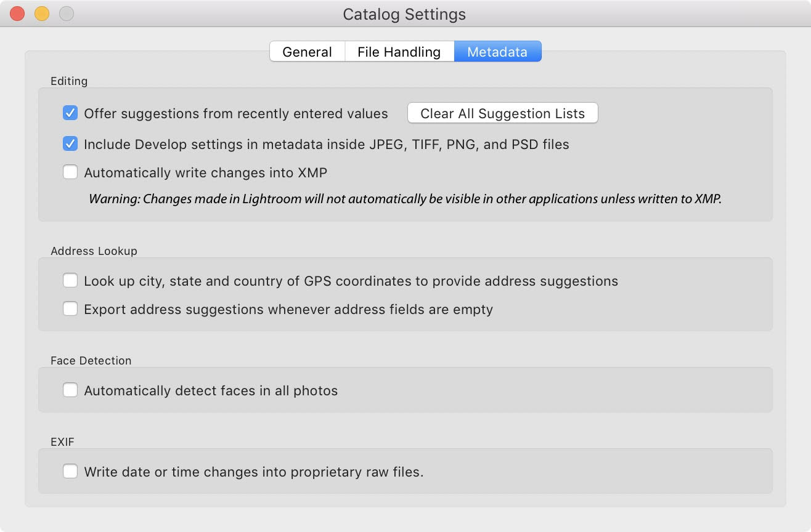Turn on Automatically detect faces in all photos
This screenshot has width=811, height=532.
click(x=70, y=390)
